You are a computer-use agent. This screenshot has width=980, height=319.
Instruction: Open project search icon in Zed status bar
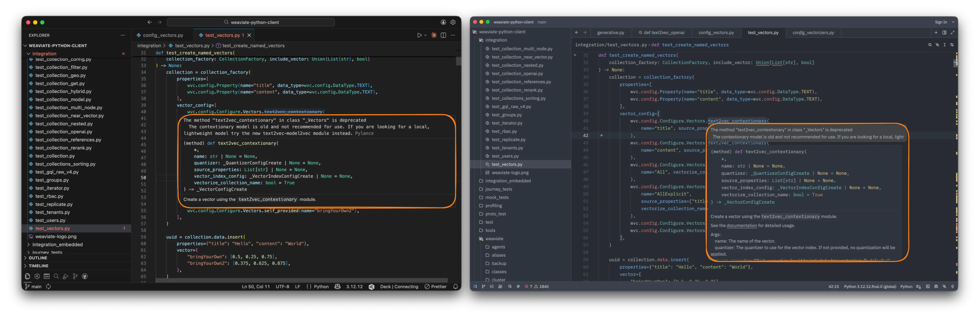(x=510, y=287)
